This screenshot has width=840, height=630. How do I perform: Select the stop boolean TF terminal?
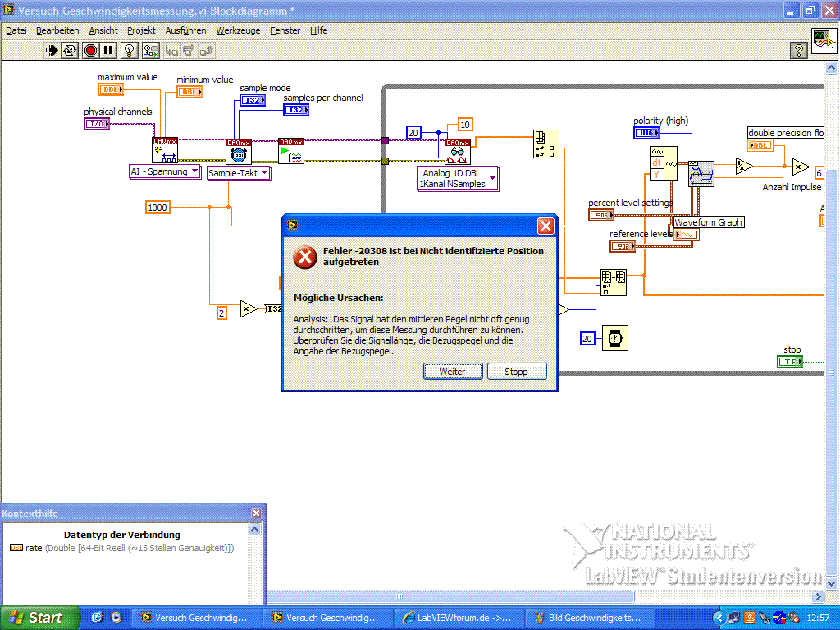coord(790,362)
